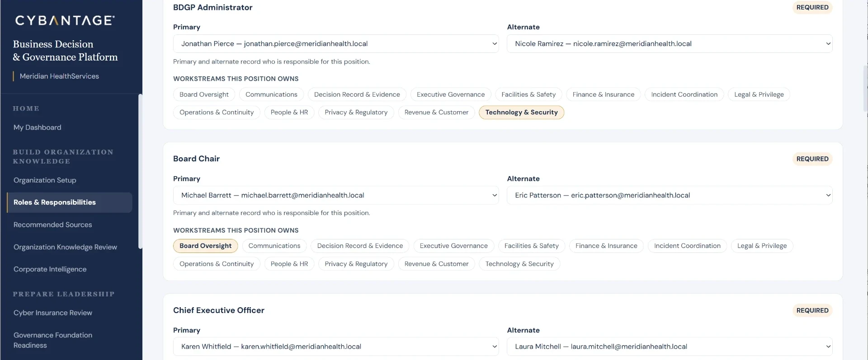Viewport: 868px width, 360px height.
Task: Go to Recommended Sources
Action: tap(52, 224)
